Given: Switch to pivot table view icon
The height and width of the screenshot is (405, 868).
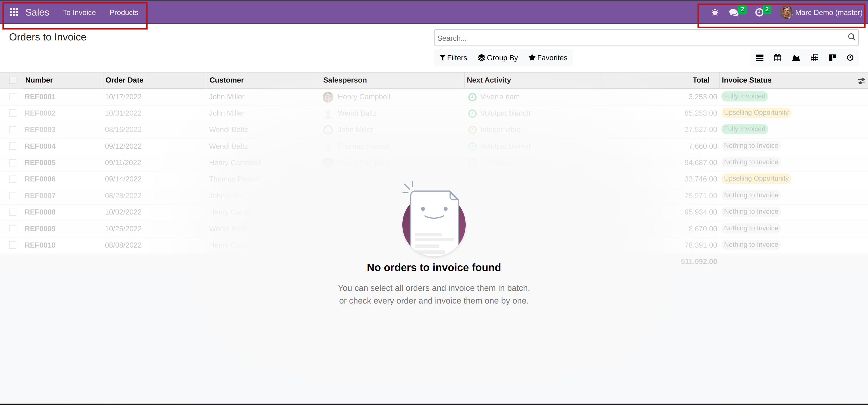Looking at the screenshot, I should pos(814,58).
